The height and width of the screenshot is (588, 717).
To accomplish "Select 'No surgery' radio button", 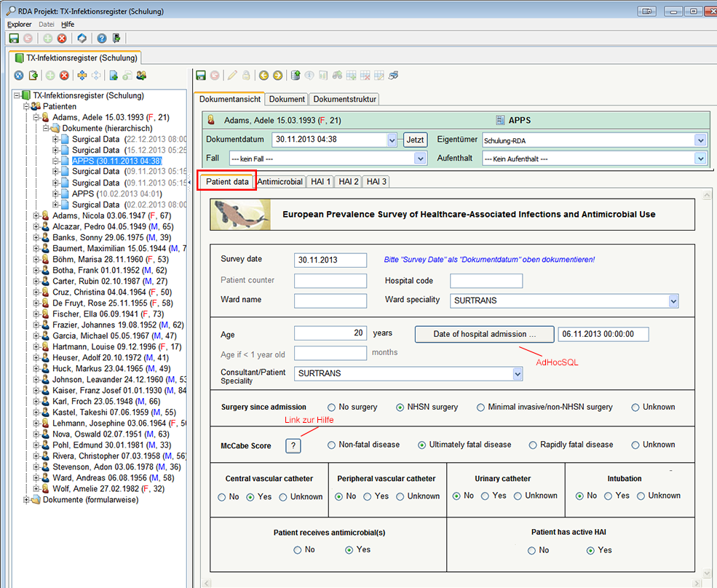I will [x=332, y=408].
